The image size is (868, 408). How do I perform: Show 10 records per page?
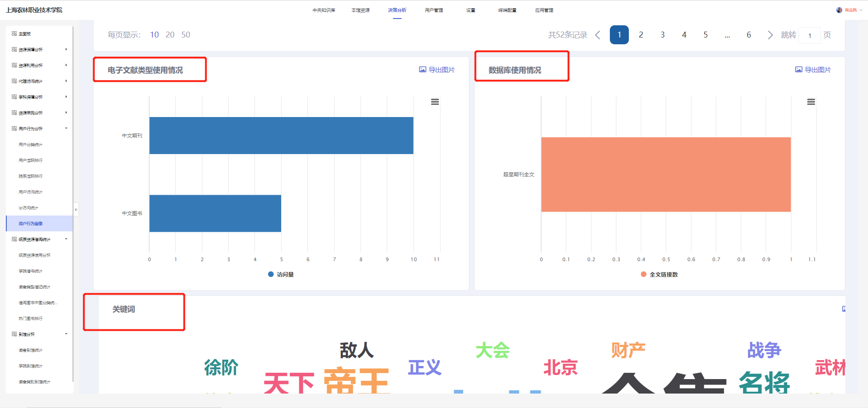154,35
